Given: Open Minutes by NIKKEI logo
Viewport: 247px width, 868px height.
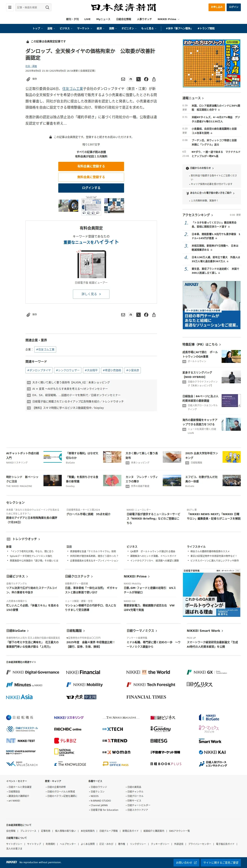Looking at the screenshot, I should point(24,685).
